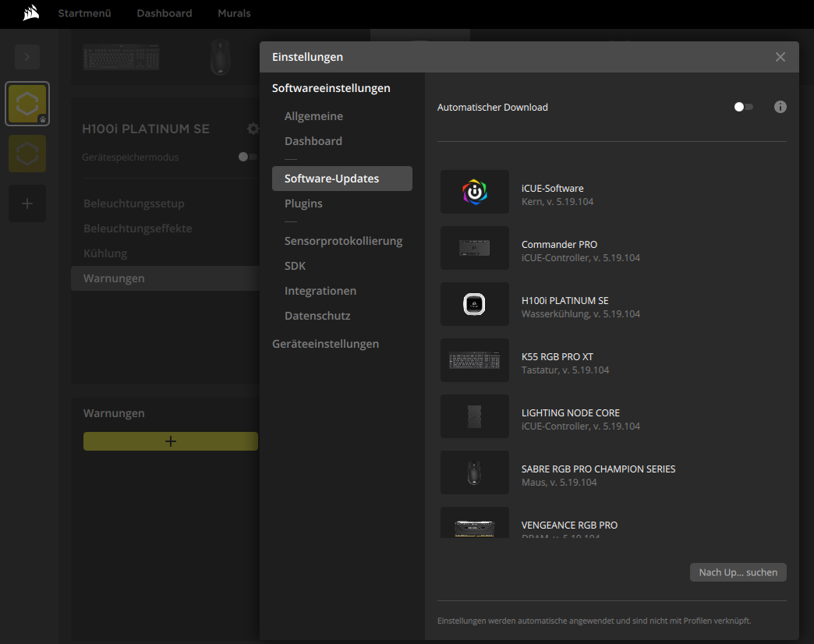Click the iCUE-Software rainbow icon
Image resolution: width=814 pixels, height=644 pixels.
coord(475,192)
